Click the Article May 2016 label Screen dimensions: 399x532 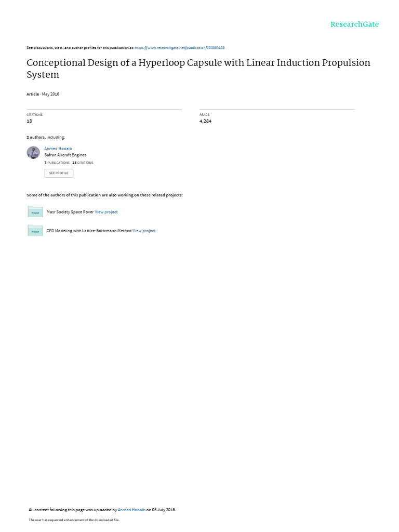point(43,95)
